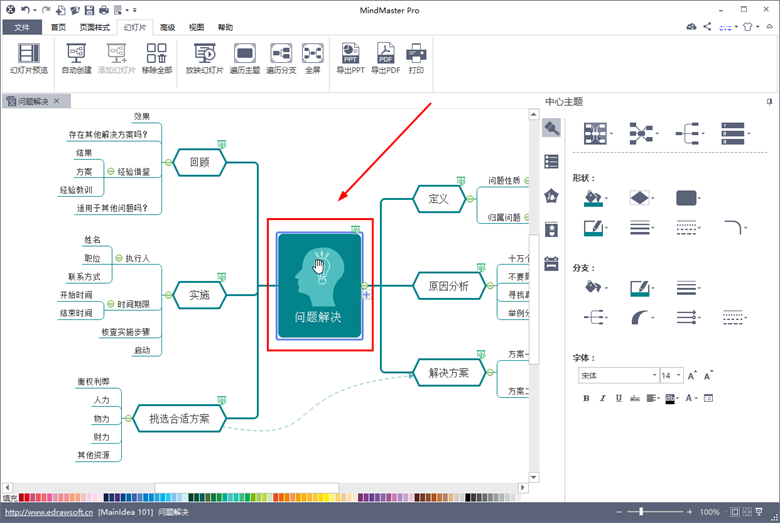Click the blue plus add-topic button
Image resolution: width=780 pixels, height=523 pixels.
click(367, 295)
